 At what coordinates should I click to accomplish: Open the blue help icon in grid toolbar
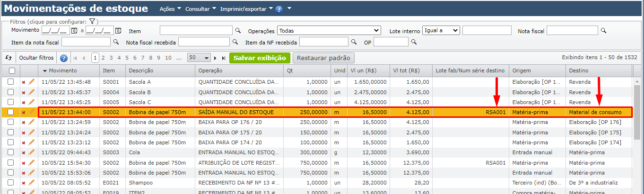point(64,58)
